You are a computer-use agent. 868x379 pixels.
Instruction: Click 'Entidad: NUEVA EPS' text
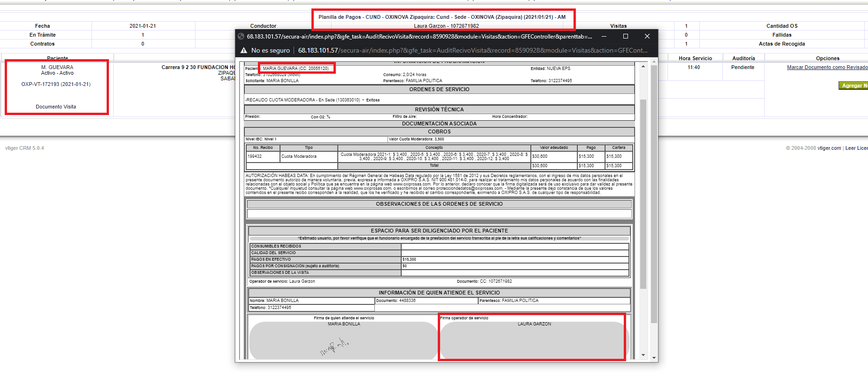[550, 69]
